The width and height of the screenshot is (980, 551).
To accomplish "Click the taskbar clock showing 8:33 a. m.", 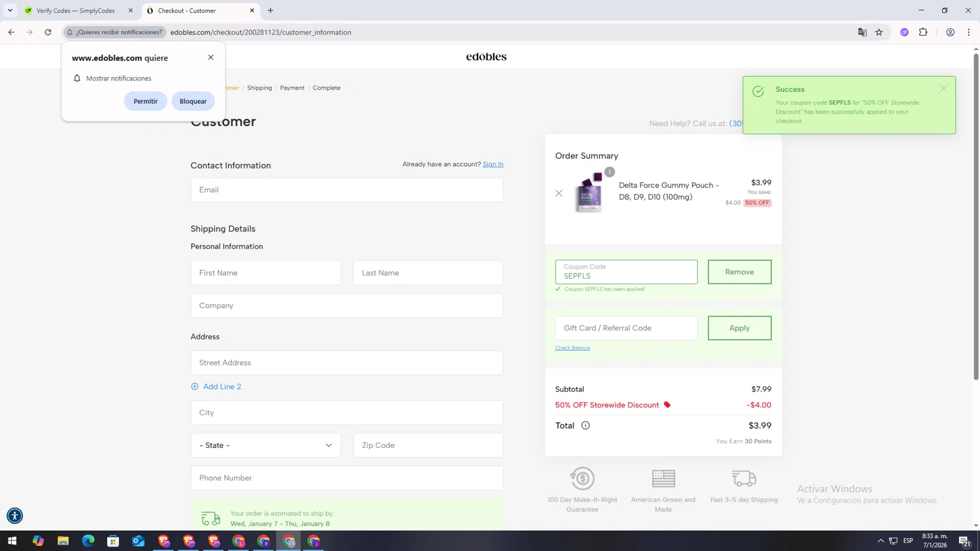I will (935, 541).
